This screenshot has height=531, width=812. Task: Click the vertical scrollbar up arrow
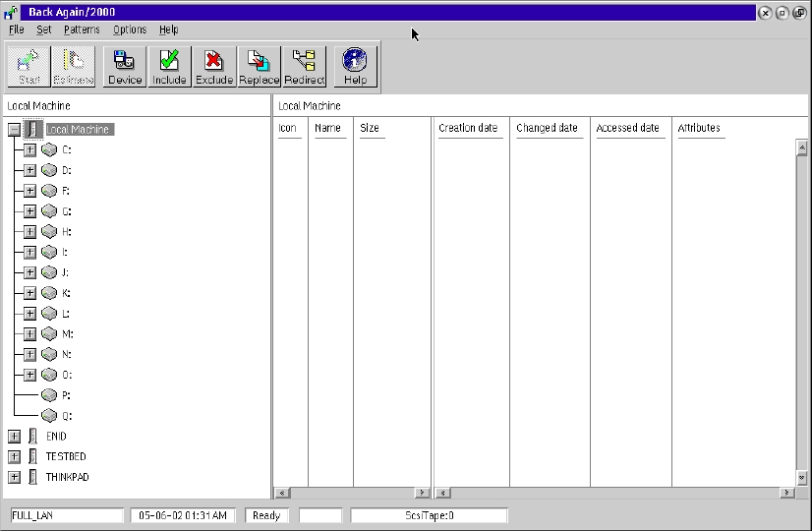click(801, 148)
